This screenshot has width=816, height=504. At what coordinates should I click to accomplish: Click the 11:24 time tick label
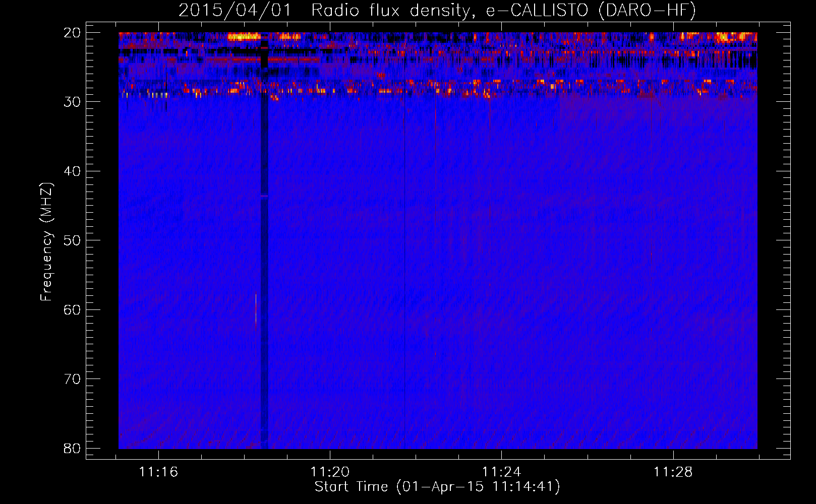[x=501, y=472]
